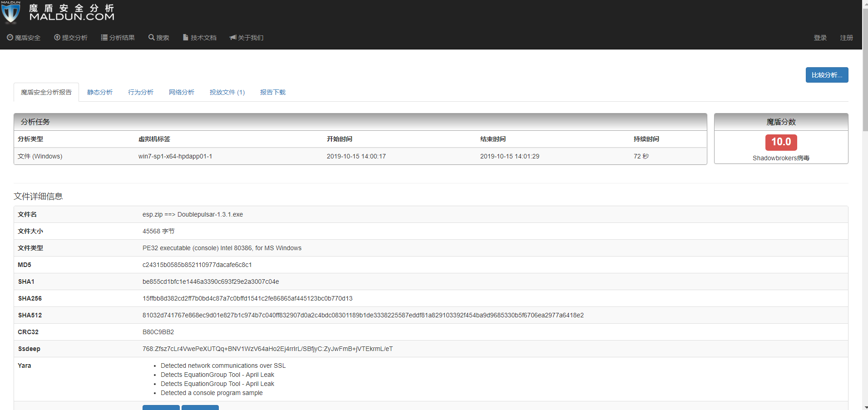
Task: Click end time 2019-10-15 14:01:29
Action: point(510,156)
